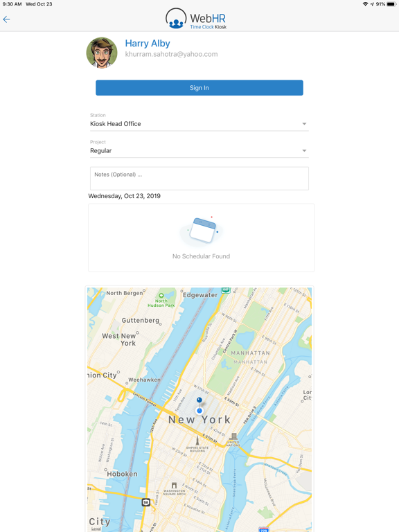
Task: Tap the WebHR Time Clock Kiosk logo
Action: pos(196,18)
